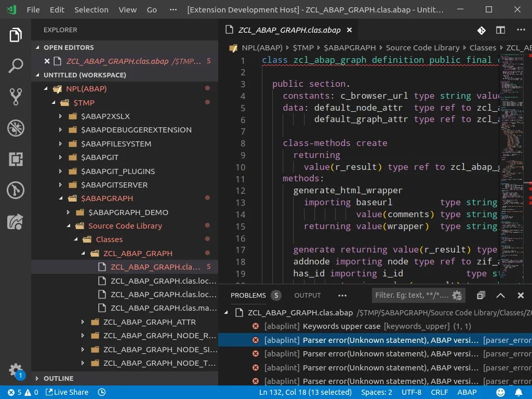The image size is (532, 399).
Task: Close the bottom panel
Action: [521, 295]
